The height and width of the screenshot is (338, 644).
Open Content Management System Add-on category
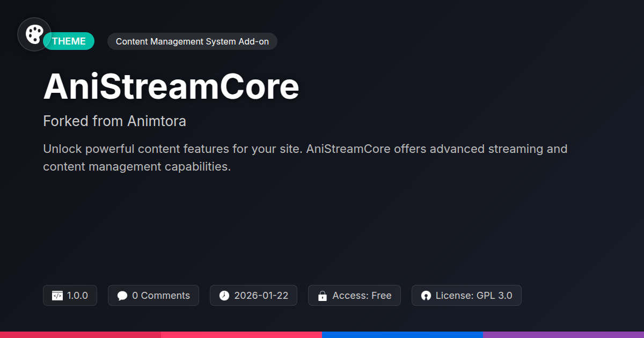[x=192, y=41]
